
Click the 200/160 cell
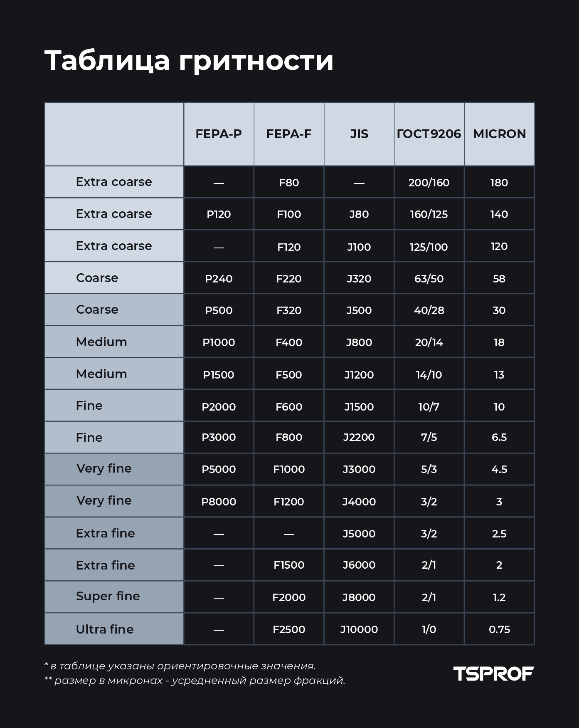point(429,183)
